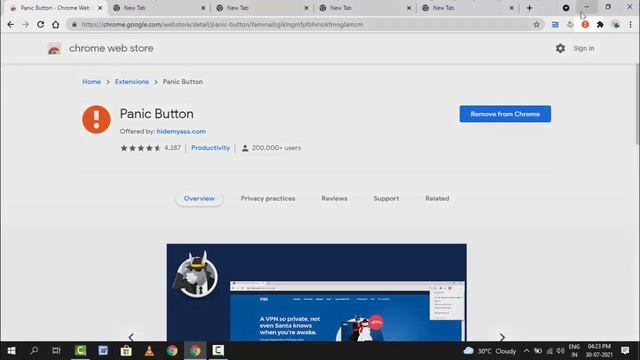This screenshot has width=640, height=360.
Task: Open the Word icon on taskbar
Action: tap(103, 351)
